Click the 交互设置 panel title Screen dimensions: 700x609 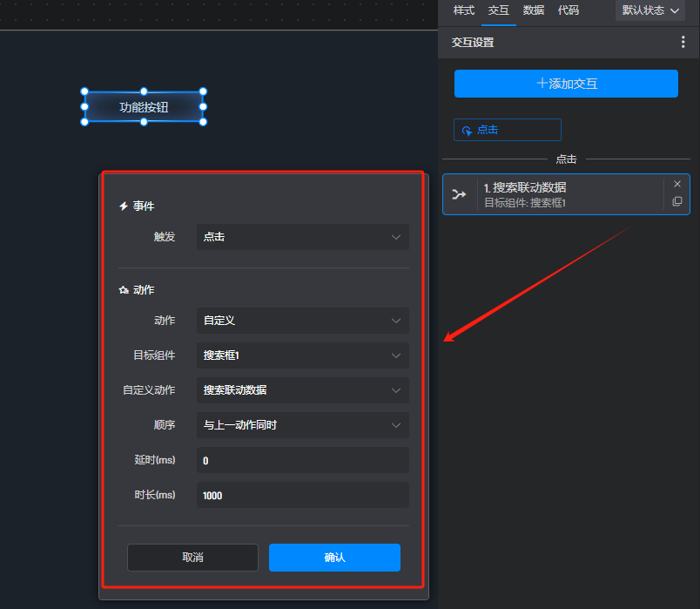click(x=473, y=43)
